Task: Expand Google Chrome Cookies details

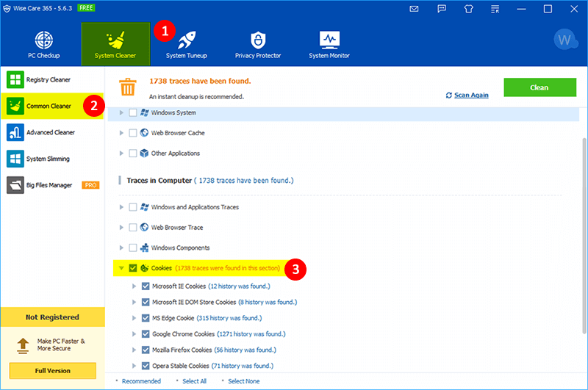Action: [x=134, y=333]
